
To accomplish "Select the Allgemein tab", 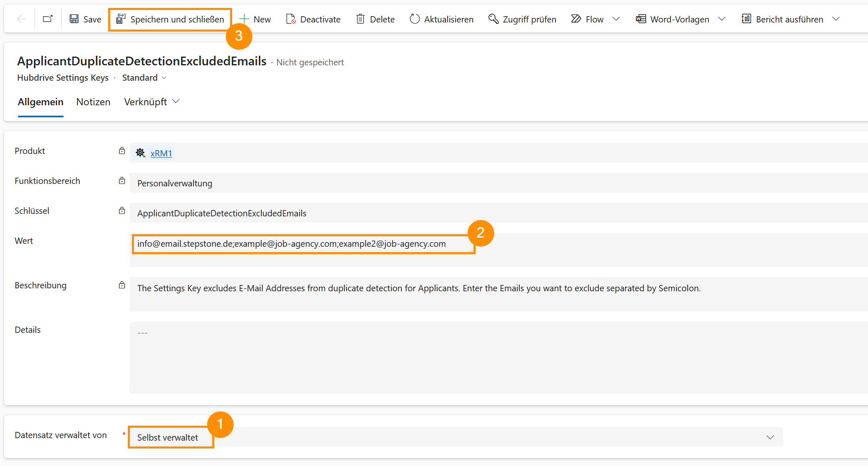I will (40, 102).
